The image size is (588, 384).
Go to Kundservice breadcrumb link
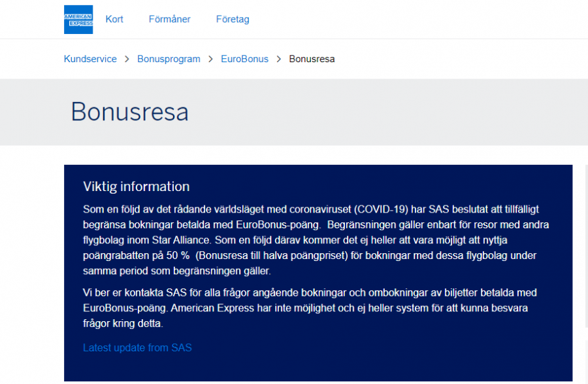click(90, 59)
